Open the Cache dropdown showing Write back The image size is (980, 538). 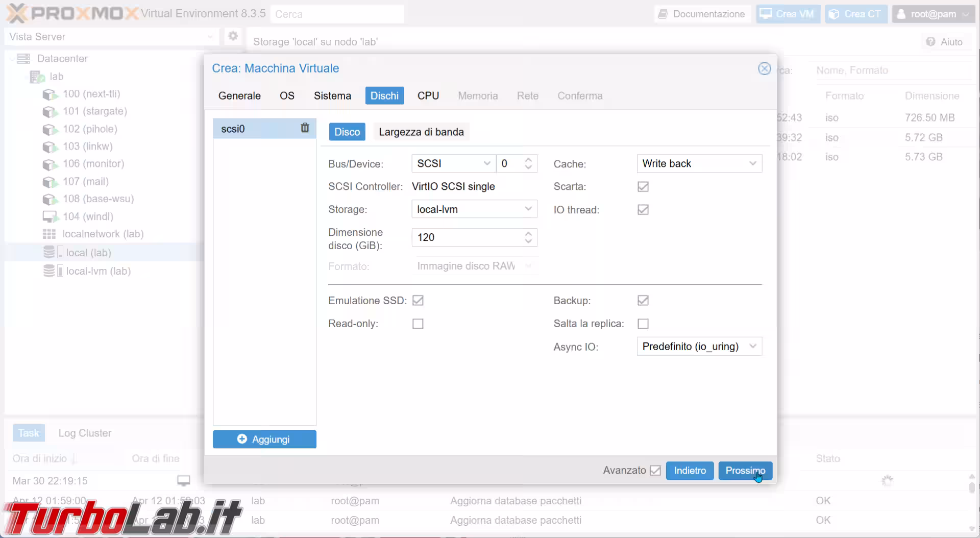click(x=699, y=164)
